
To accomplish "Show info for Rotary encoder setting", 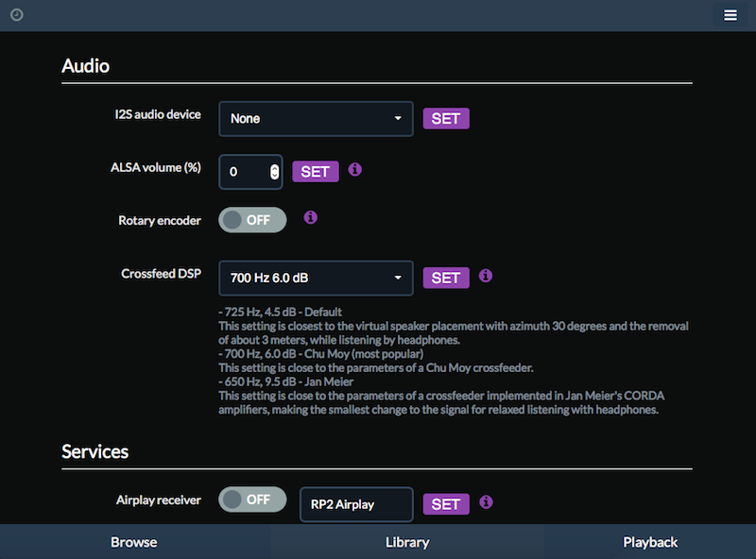I will pos(311,217).
